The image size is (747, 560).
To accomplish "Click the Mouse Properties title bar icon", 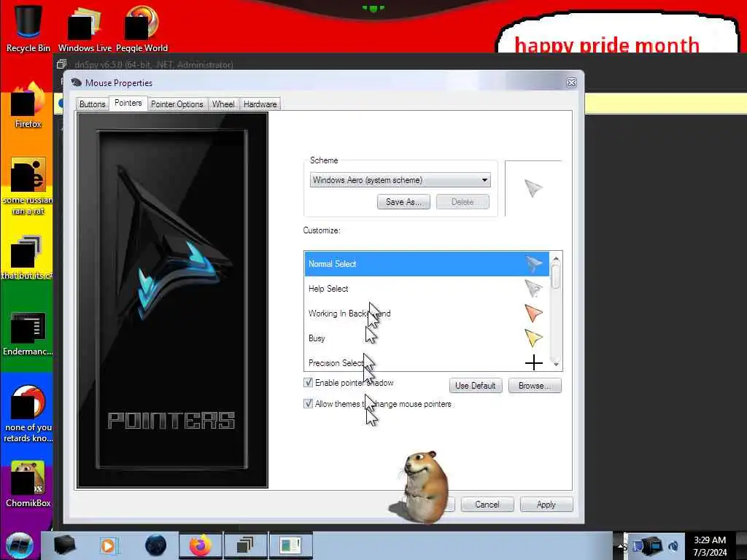I will click(x=76, y=82).
